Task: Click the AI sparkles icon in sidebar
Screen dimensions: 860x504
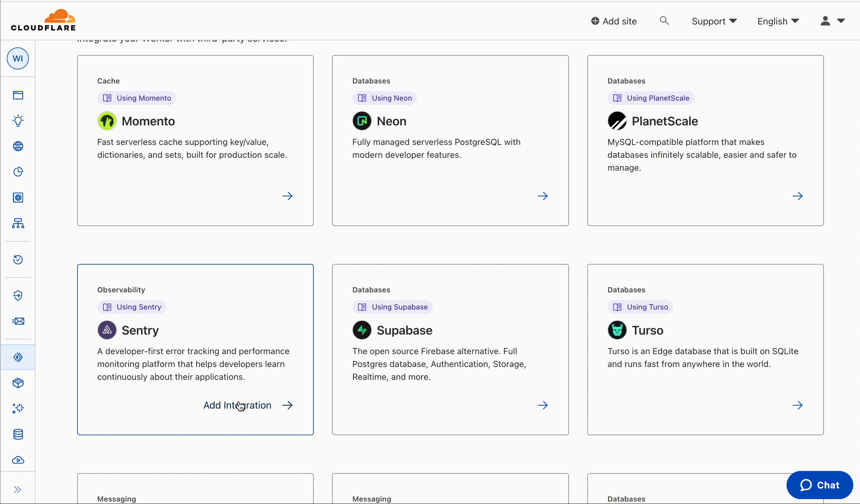Action: [18, 408]
